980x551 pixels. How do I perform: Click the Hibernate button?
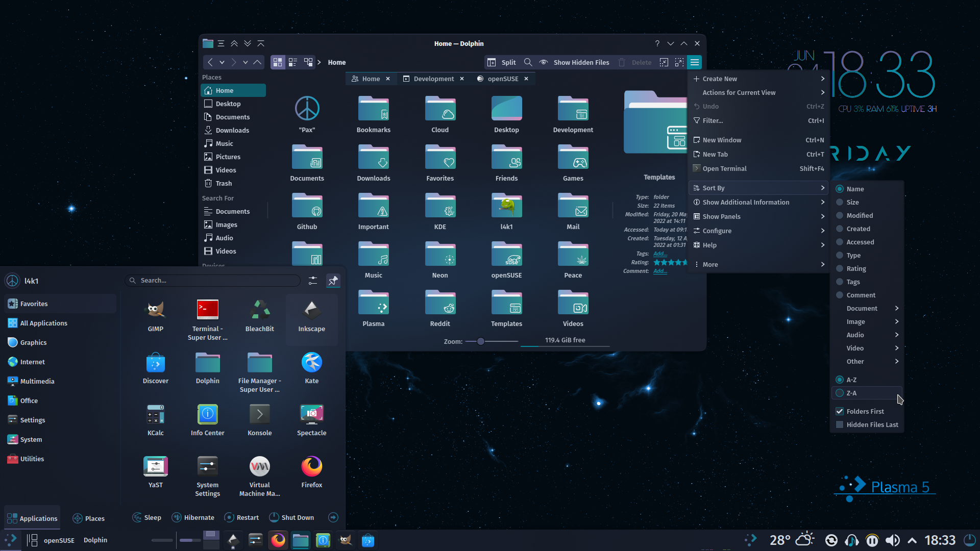click(193, 517)
